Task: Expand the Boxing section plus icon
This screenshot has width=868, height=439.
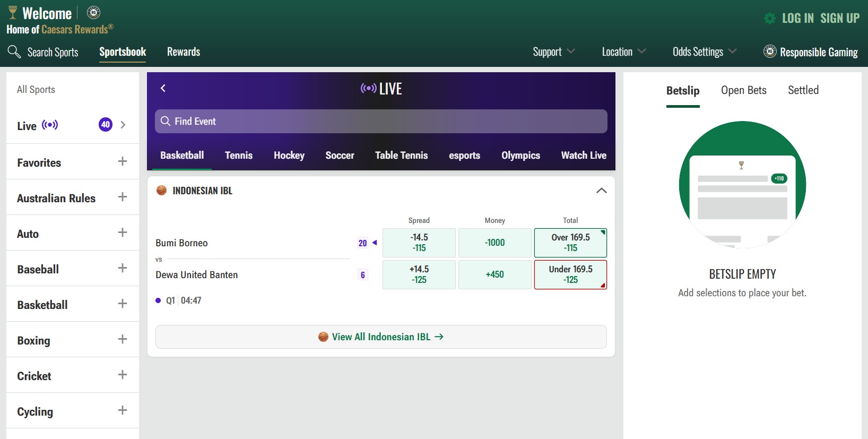Action: click(x=123, y=339)
